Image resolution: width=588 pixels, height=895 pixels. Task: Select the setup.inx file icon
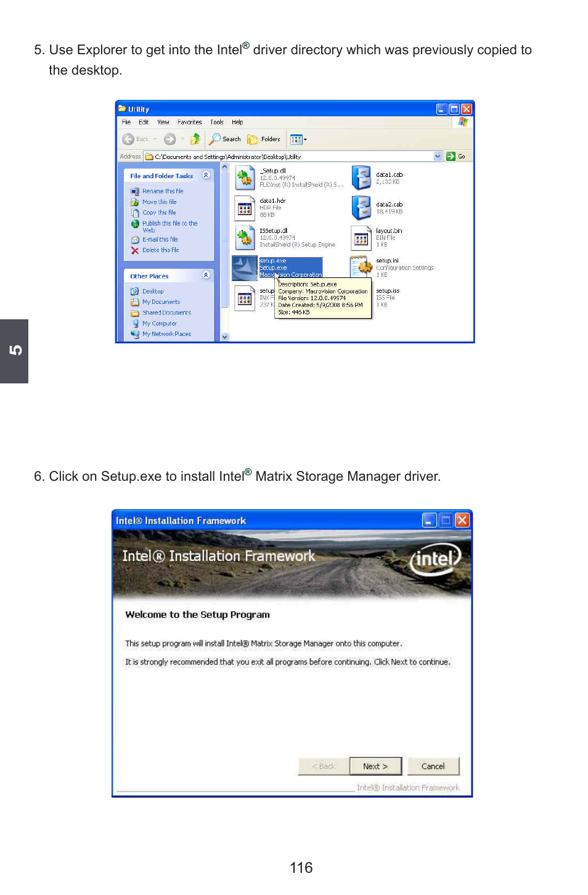[x=245, y=298]
